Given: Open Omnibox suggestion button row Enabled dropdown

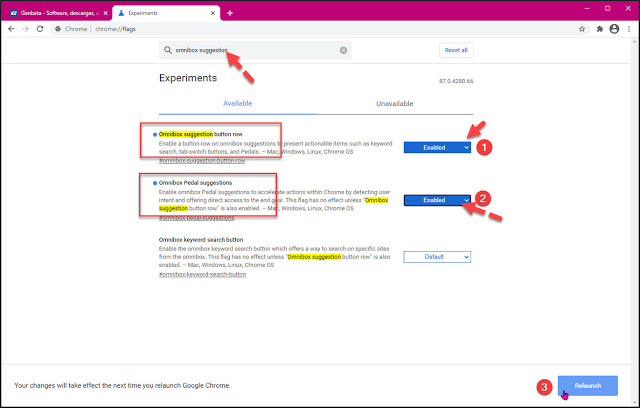Looking at the screenshot, I should (x=436, y=147).
